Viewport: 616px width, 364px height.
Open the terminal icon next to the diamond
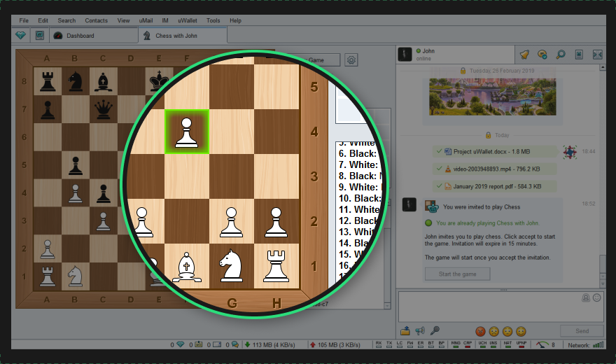[40, 35]
